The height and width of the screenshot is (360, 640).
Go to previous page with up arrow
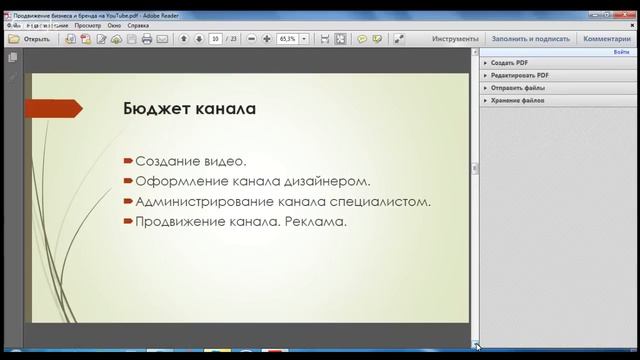pyautogui.click(x=184, y=39)
